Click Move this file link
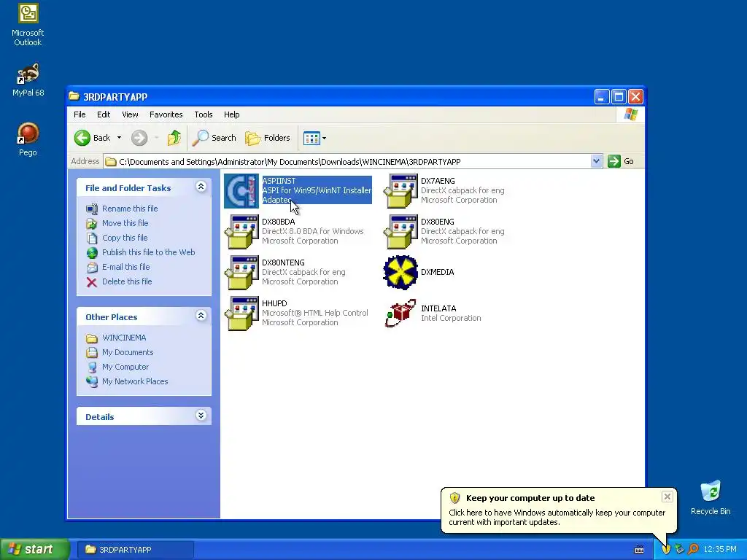Image resolution: width=747 pixels, height=560 pixels. [125, 223]
